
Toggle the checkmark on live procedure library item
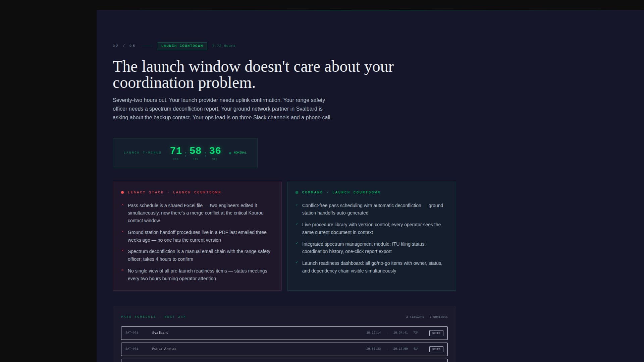(x=297, y=224)
